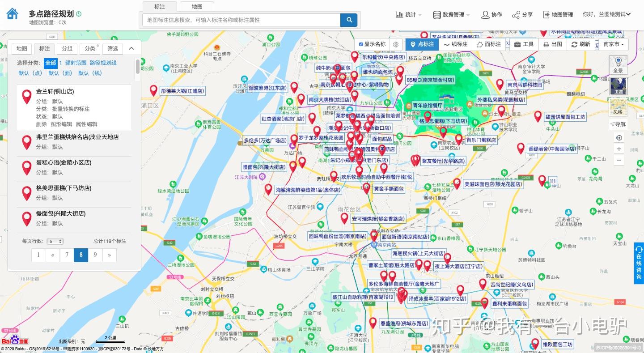Image resolution: width=644 pixels, height=353 pixels.
Task: Click the green info icon beside title
Action: point(79,14)
